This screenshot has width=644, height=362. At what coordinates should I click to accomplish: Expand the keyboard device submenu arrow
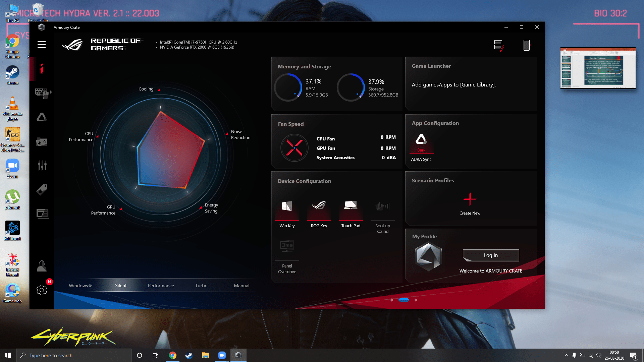pos(51,91)
